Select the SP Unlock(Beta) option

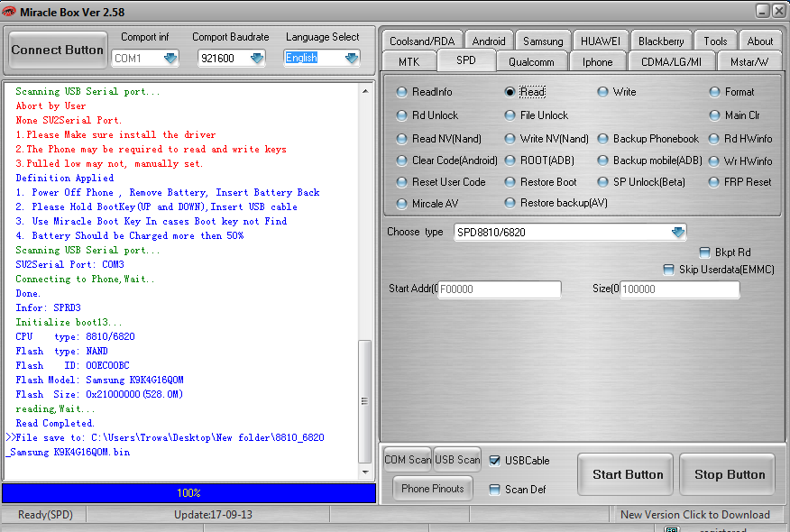602,182
